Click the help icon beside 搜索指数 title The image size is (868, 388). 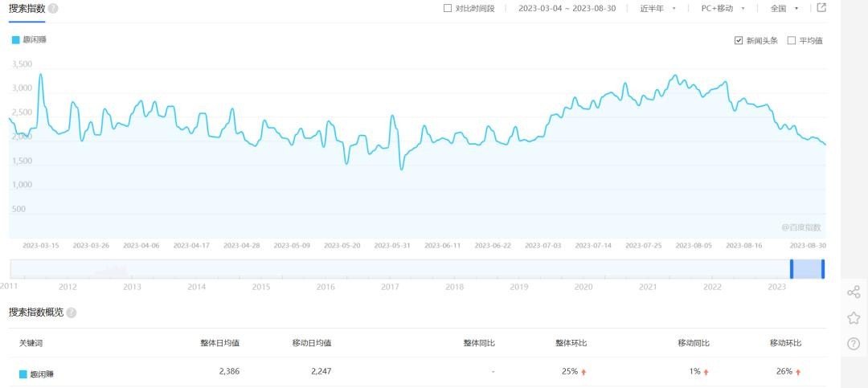point(53,8)
